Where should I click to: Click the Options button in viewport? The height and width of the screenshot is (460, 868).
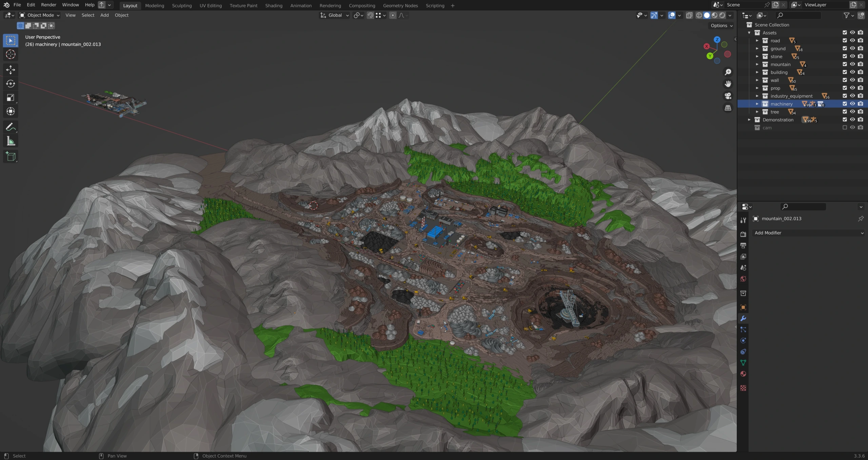tap(722, 25)
